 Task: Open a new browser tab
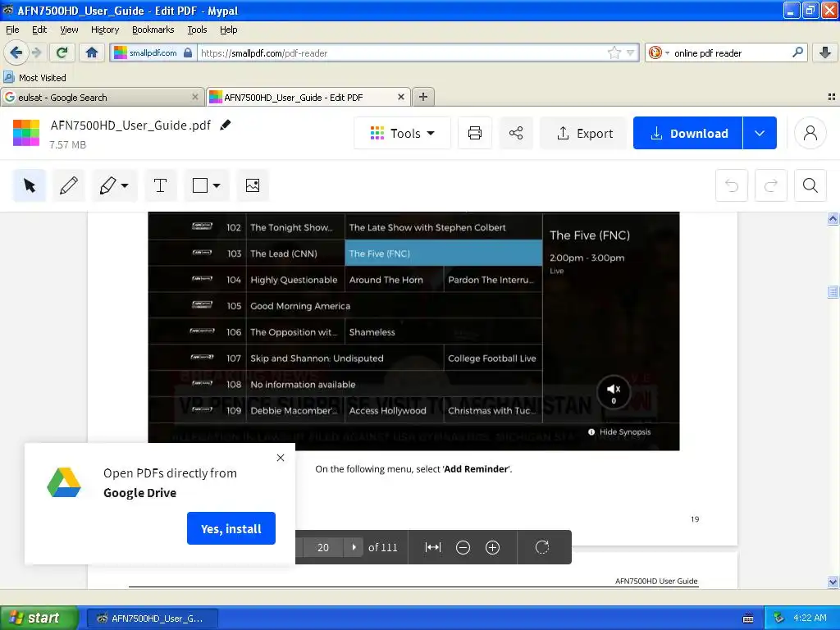tap(423, 97)
